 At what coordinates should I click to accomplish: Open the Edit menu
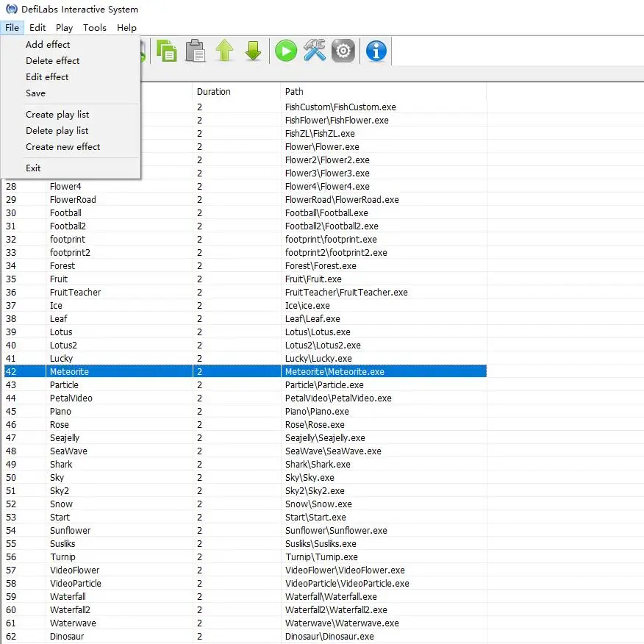click(x=37, y=27)
